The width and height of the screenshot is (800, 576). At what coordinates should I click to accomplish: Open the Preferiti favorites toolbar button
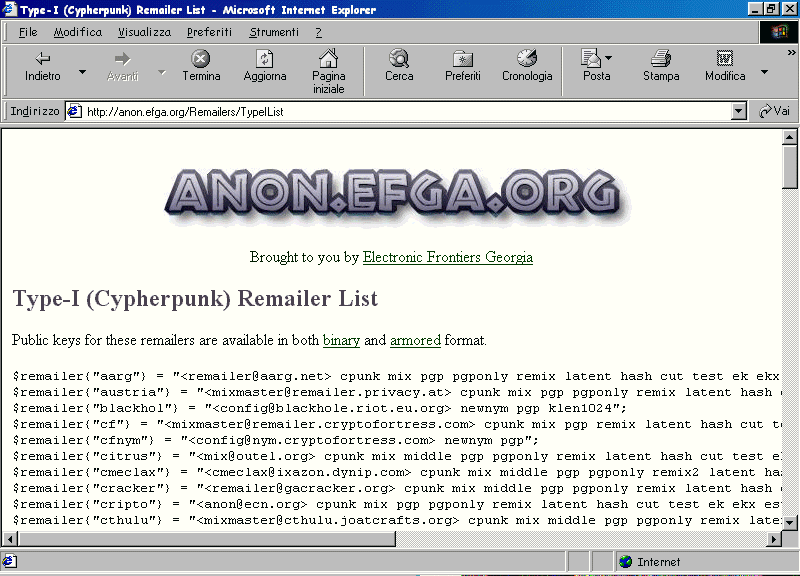click(462, 66)
